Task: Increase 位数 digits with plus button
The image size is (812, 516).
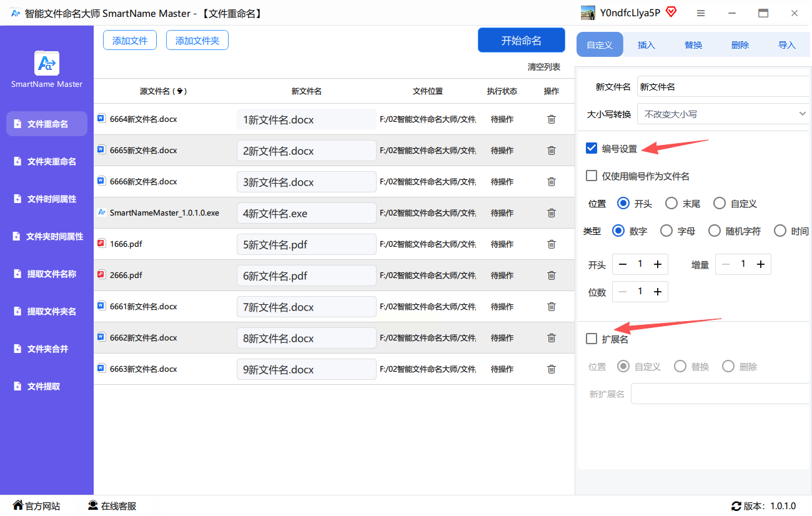Action: pyautogui.click(x=658, y=292)
